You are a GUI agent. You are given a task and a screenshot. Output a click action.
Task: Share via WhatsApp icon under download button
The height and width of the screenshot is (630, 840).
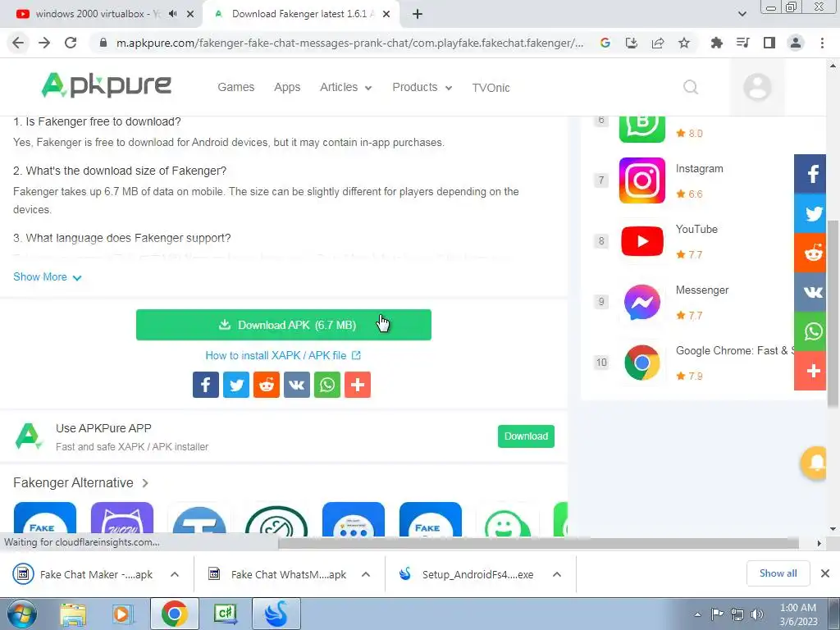(x=327, y=385)
